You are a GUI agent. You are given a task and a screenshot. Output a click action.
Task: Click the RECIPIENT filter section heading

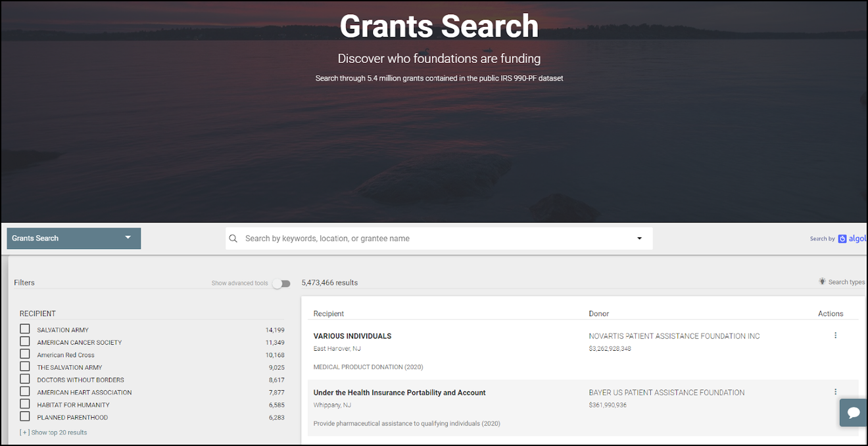37,314
